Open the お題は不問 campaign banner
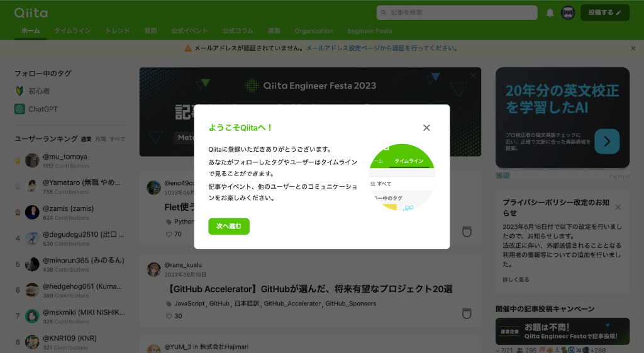This screenshot has height=353, width=644. point(562,331)
